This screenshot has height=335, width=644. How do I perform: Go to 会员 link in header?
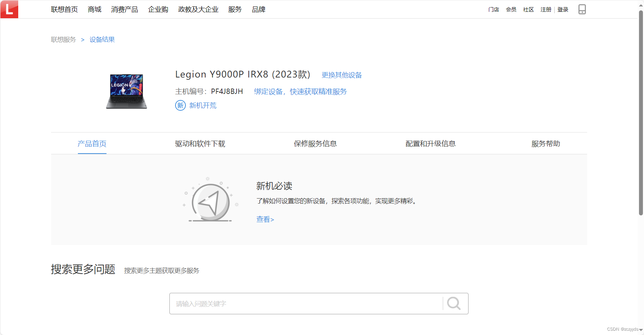(x=511, y=10)
